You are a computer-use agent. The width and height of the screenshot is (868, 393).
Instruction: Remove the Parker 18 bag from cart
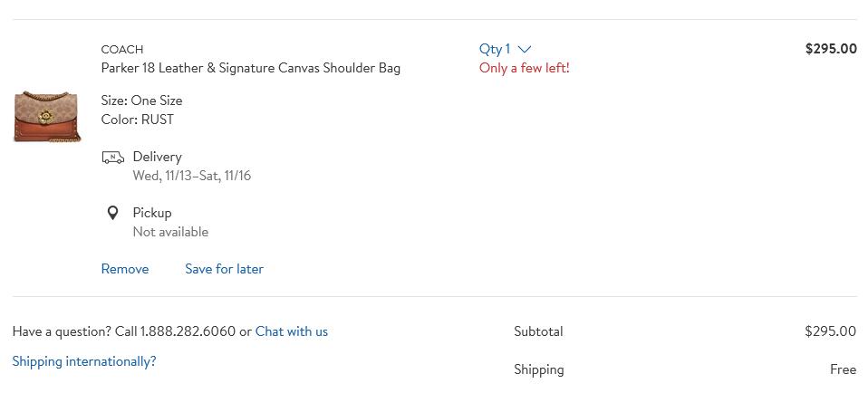click(x=125, y=269)
